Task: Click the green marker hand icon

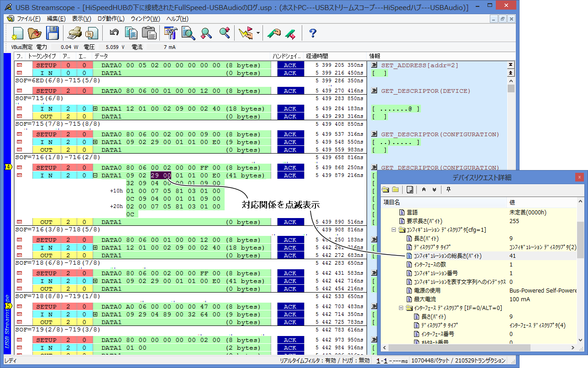Action: [273, 33]
